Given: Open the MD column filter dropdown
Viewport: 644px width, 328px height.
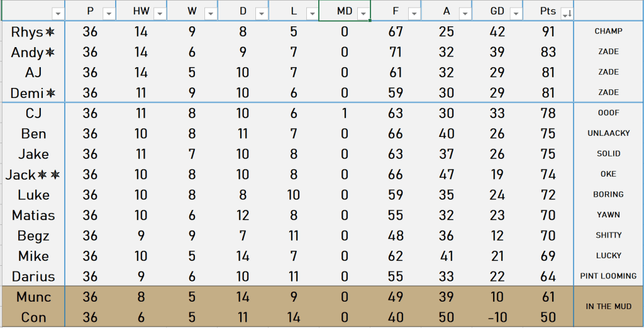Looking at the screenshot, I should click(363, 13).
